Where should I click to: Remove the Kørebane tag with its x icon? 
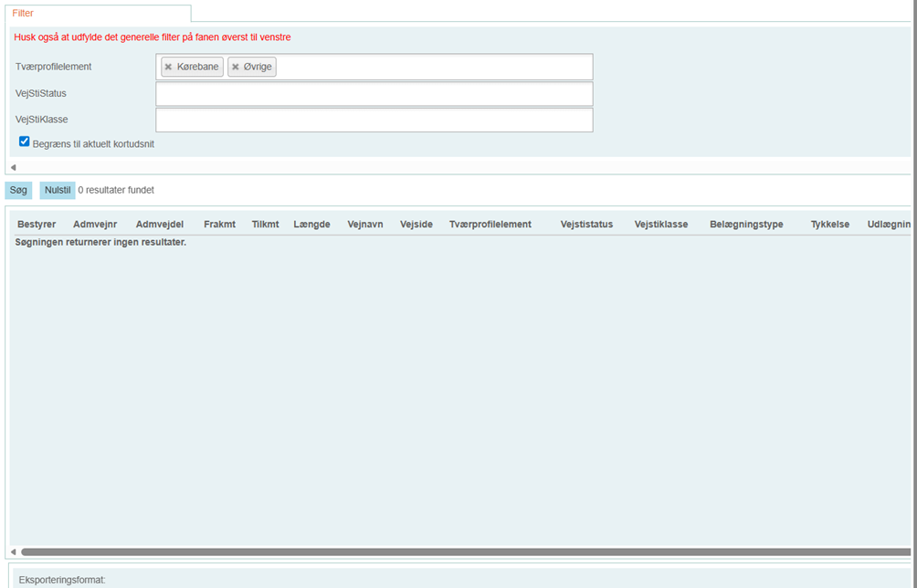tap(168, 67)
